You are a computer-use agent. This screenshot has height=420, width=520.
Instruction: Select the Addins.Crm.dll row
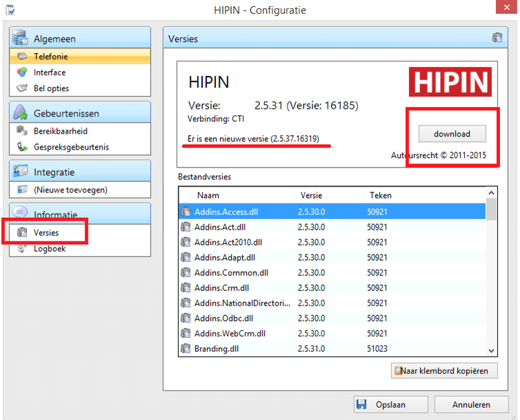point(332,288)
